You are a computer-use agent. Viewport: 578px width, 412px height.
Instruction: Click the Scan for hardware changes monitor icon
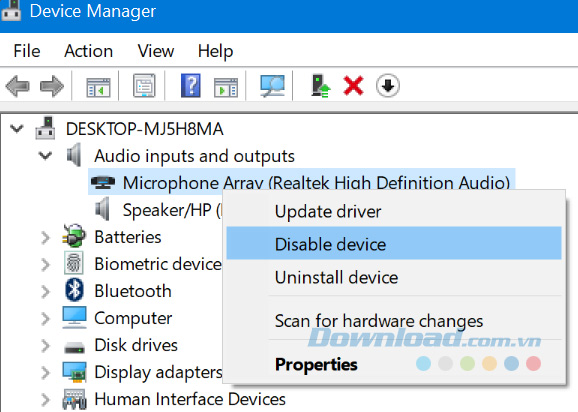(272, 86)
